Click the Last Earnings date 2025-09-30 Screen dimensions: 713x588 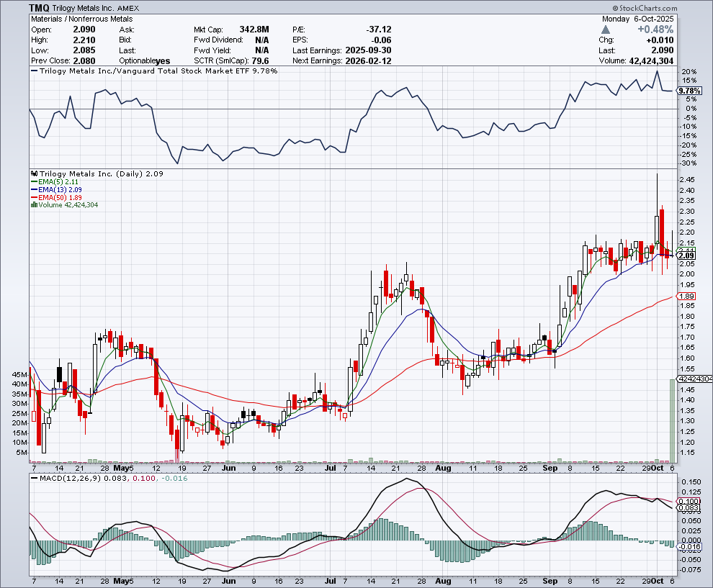pos(368,50)
